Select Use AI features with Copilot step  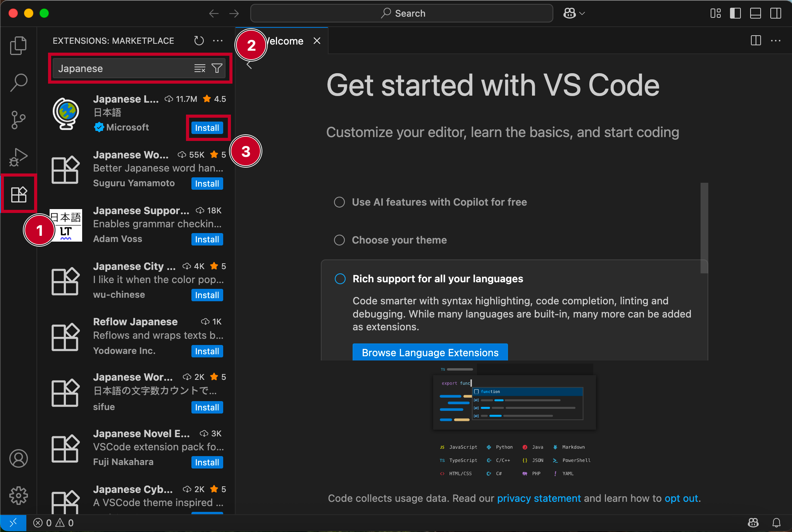pos(430,202)
